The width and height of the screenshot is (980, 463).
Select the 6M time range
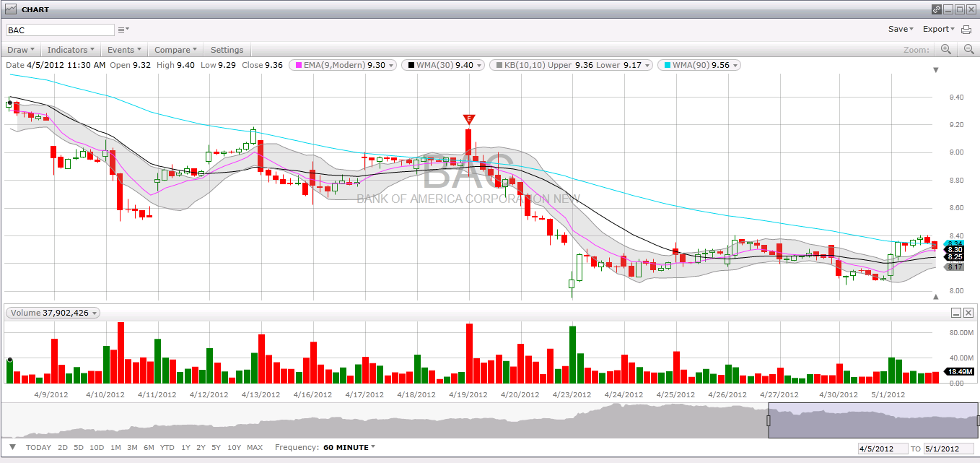[x=149, y=448]
